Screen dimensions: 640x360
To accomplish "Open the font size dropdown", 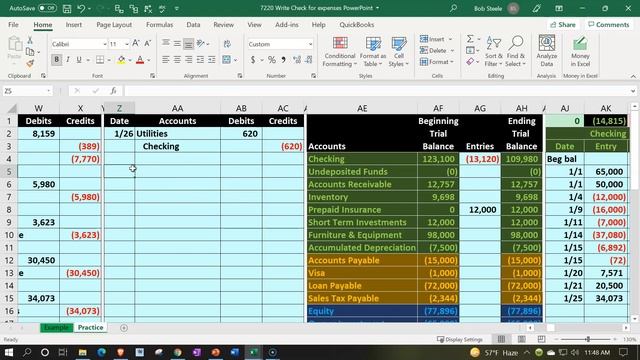I will [x=127, y=44].
